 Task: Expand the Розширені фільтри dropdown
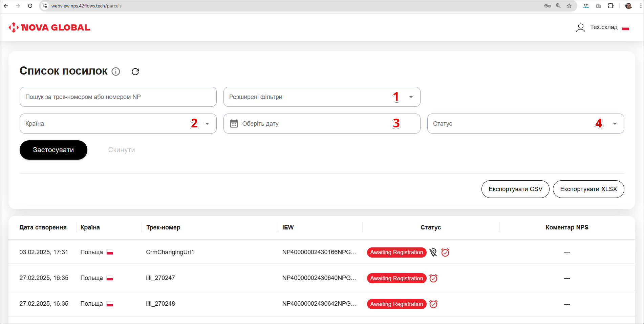pos(411,97)
